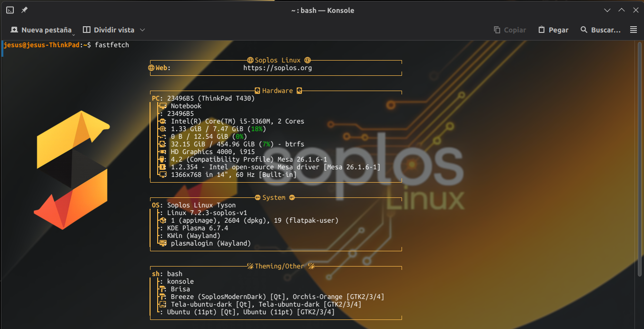Click the KWin (Wayland) line
Screen dimensions: 644x329
pyautogui.click(x=194, y=236)
